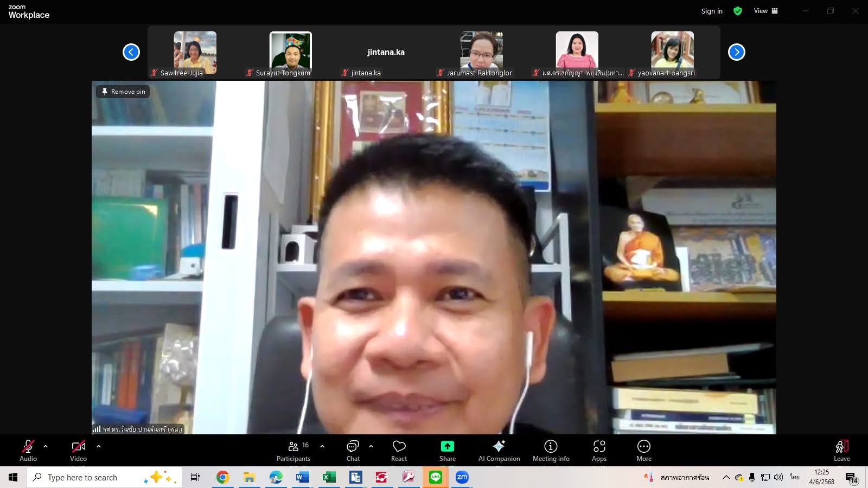Screen dimensions: 868x488
Task: Unmute the microphone with Audio button
Action: point(28,450)
